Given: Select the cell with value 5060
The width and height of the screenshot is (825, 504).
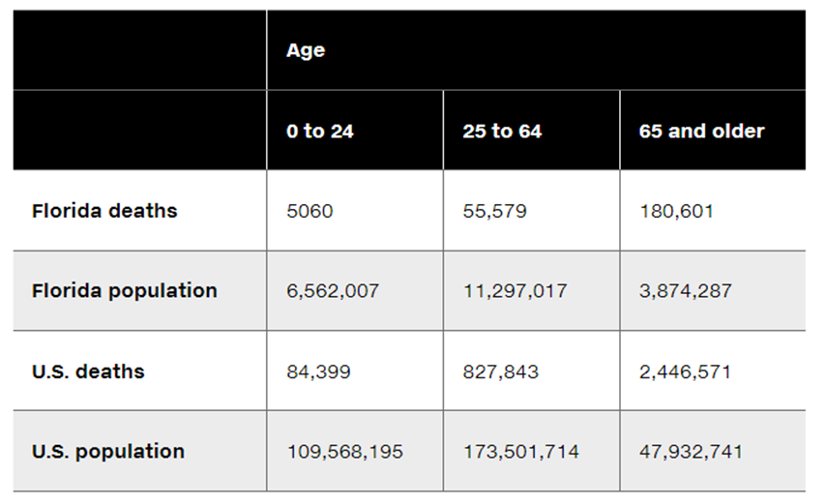Looking at the screenshot, I should (x=355, y=211).
